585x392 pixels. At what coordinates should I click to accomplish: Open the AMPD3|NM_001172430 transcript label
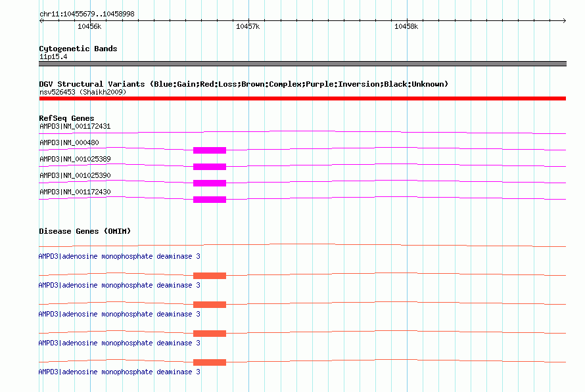coord(75,192)
